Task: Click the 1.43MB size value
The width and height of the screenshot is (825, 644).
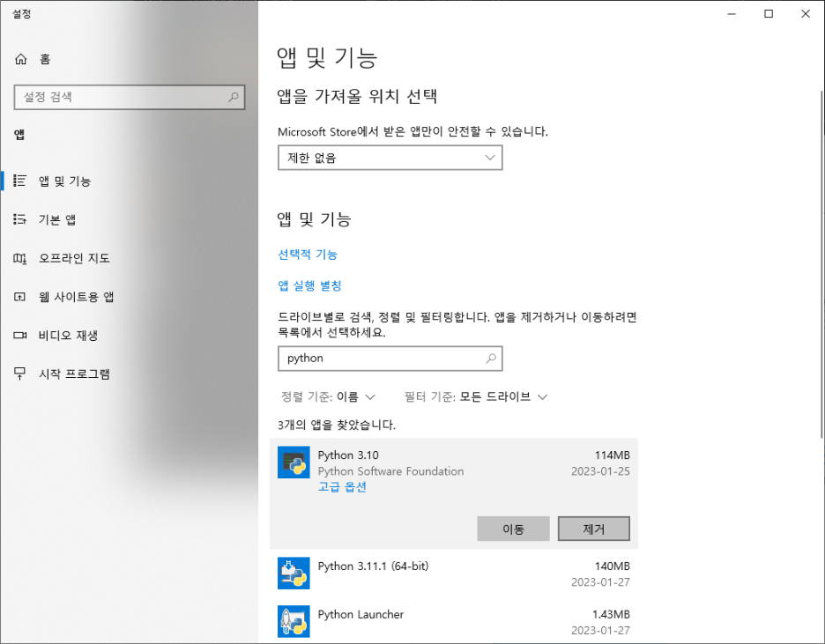Action: pos(611,614)
